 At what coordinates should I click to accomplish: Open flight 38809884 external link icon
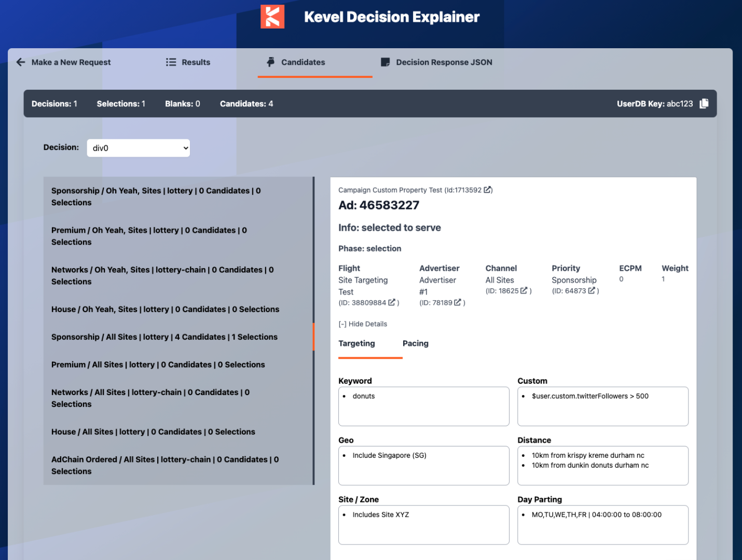pos(392,302)
